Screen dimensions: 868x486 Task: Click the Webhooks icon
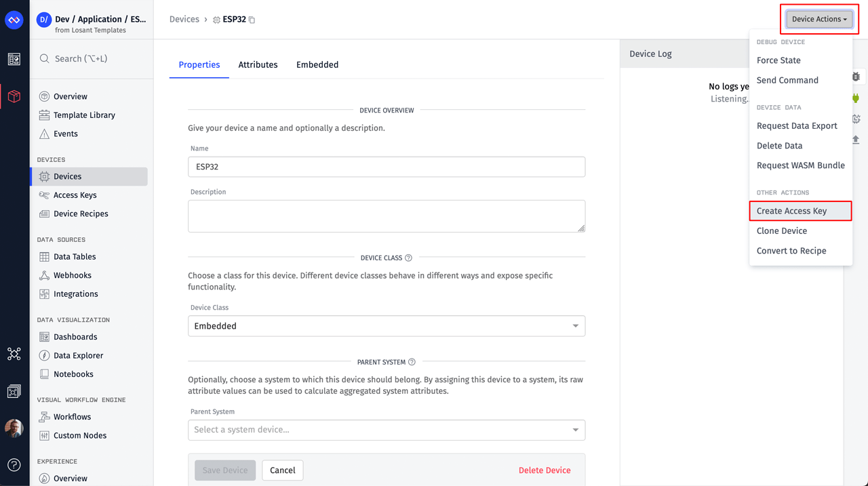(44, 275)
